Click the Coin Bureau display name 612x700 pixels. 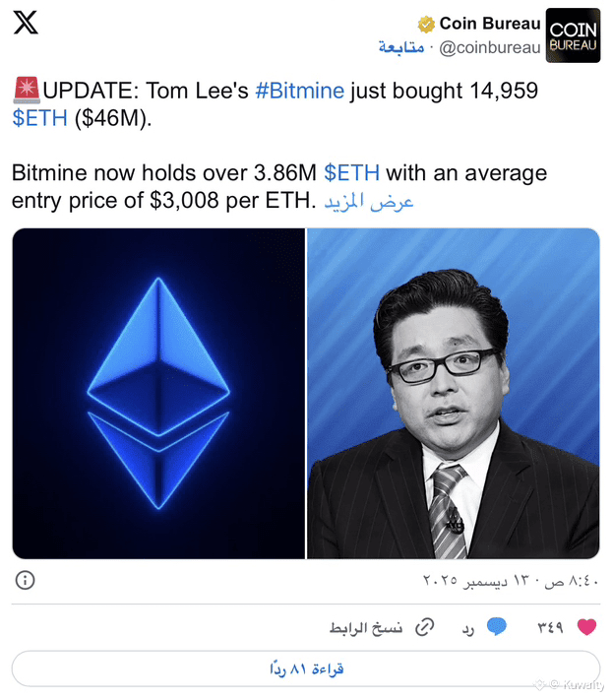[490, 24]
